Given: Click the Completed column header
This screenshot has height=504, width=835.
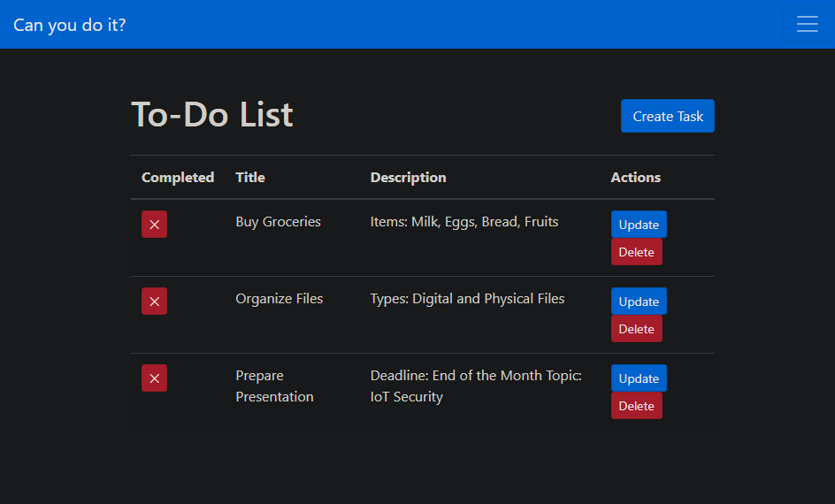Looking at the screenshot, I should point(178,178).
